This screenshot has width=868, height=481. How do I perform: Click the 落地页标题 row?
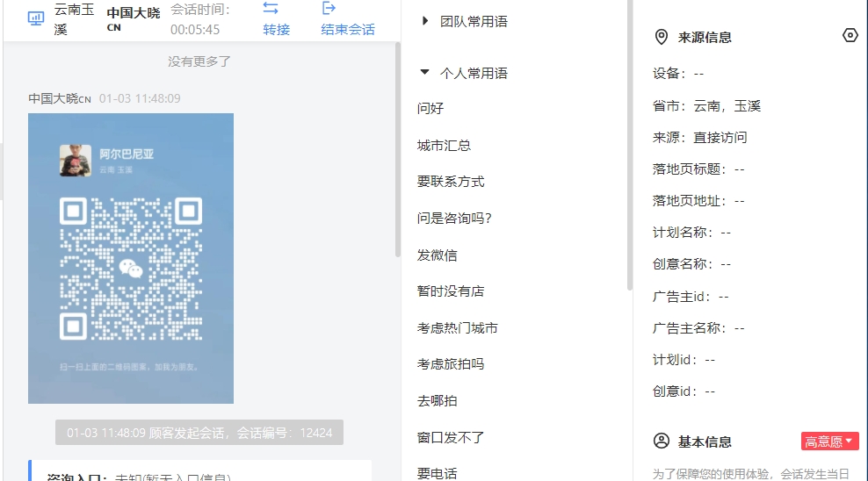tap(698, 169)
